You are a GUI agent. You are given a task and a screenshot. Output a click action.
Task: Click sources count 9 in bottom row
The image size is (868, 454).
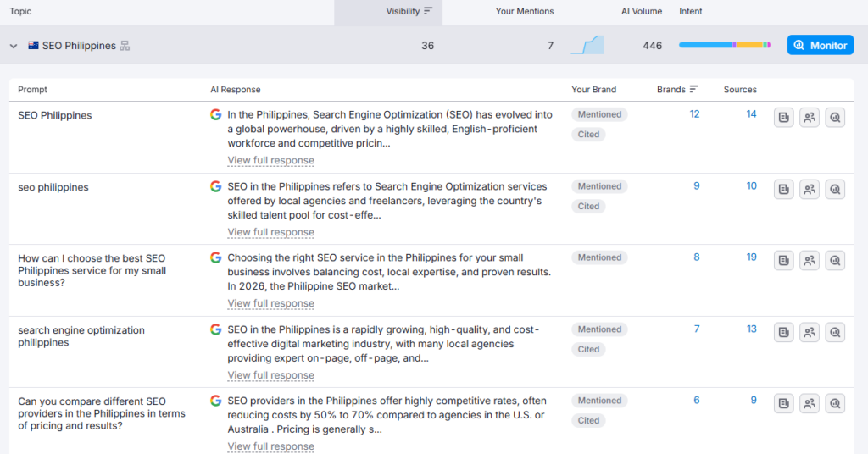[754, 400]
